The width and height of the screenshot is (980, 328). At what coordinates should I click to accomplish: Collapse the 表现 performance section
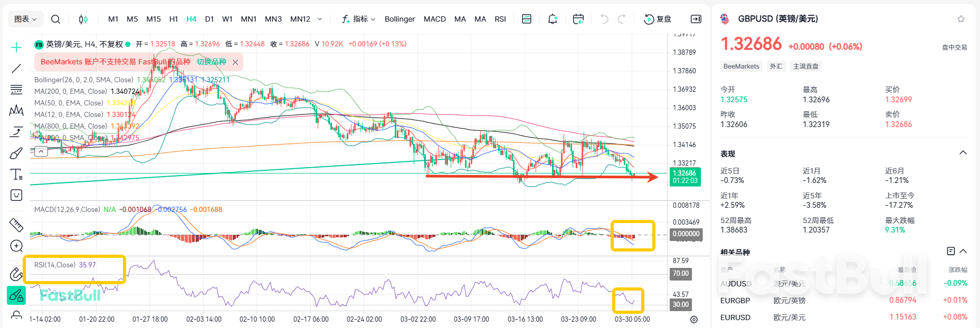963,153
